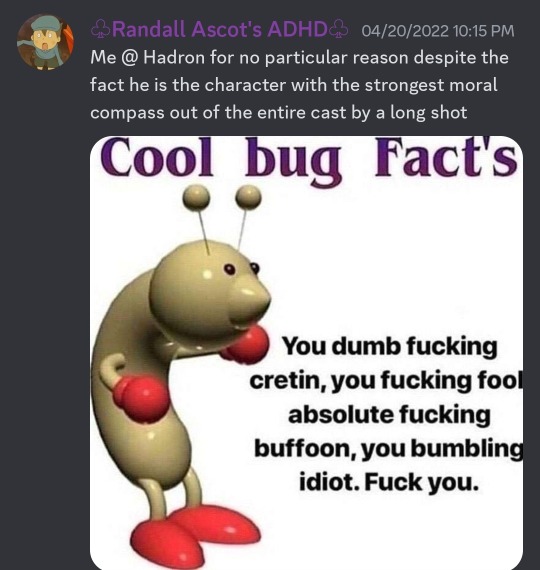Click the bug character's head
The width and height of the screenshot is (540, 570).
pos(210,291)
